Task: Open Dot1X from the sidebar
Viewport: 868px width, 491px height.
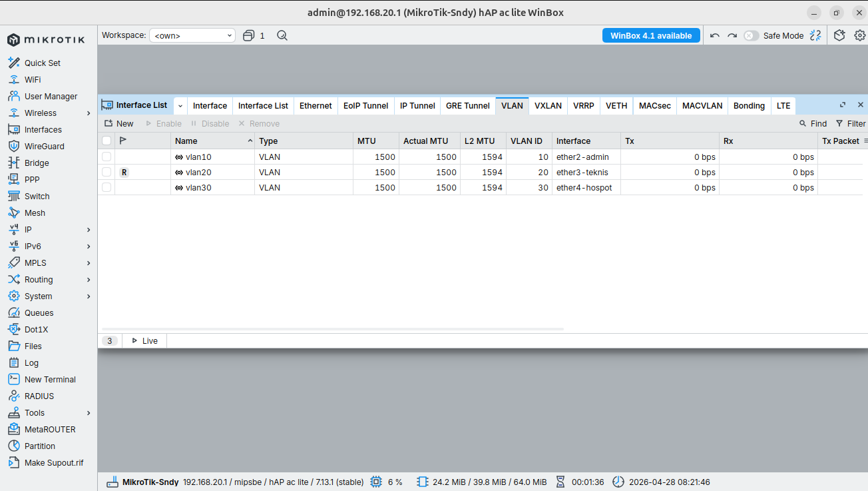Action: [x=36, y=329]
